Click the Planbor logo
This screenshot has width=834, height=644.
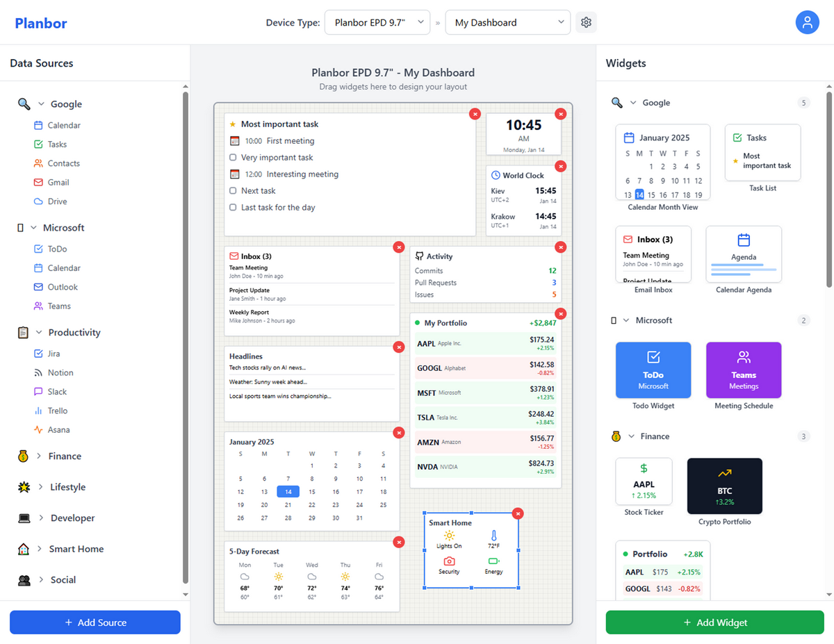(41, 23)
